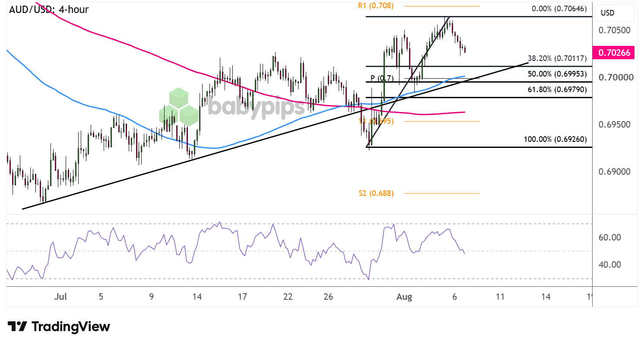
Task: Click the RSI 40.00 scale label
Action: [610, 265]
